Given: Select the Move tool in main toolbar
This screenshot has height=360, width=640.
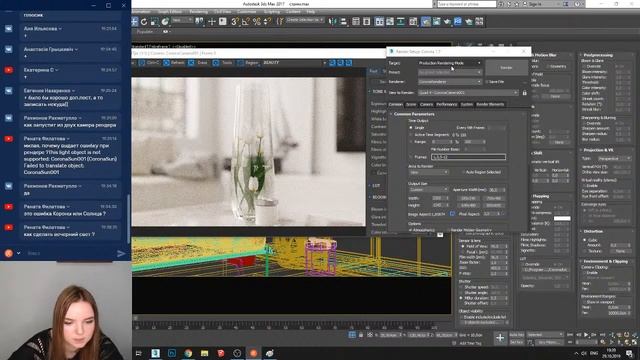Looking at the screenshot, I should (x=134, y=21).
